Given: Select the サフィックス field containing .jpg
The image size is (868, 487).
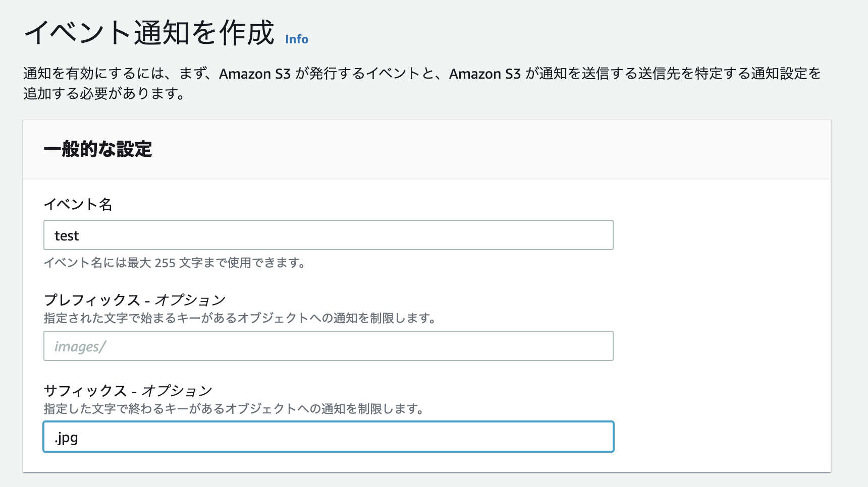Looking at the screenshot, I should pos(328,437).
